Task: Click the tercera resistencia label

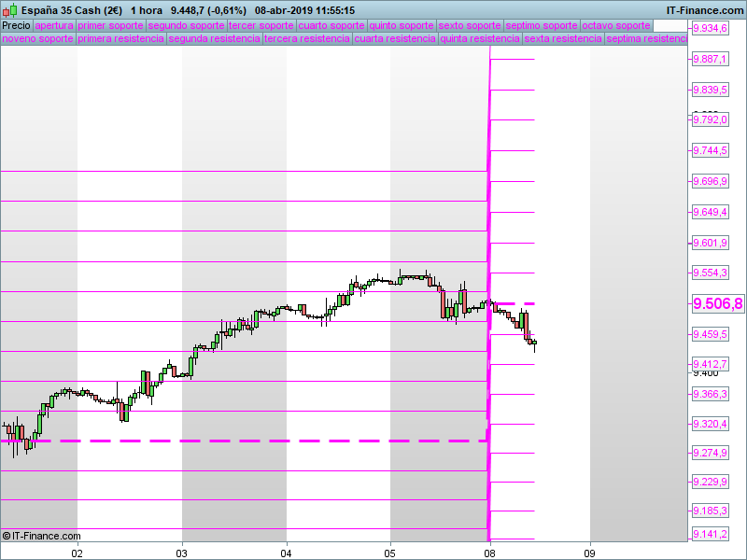Action: point(307,38)
